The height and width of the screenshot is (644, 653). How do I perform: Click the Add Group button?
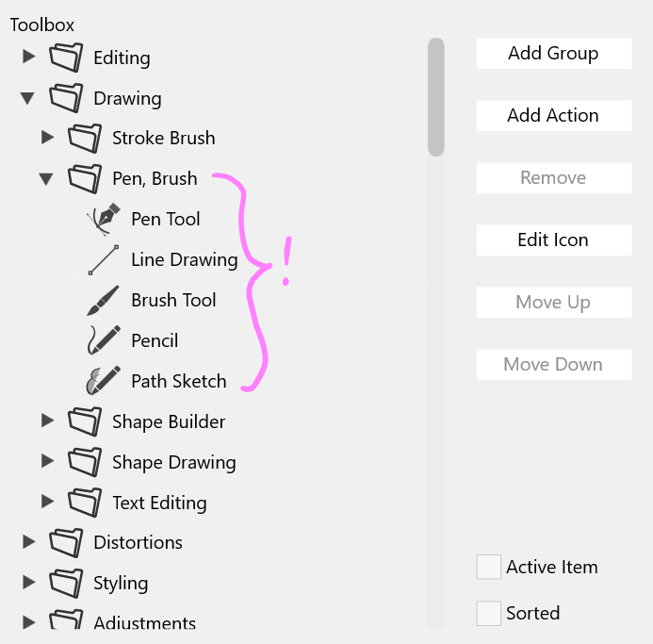pos(554,54)
